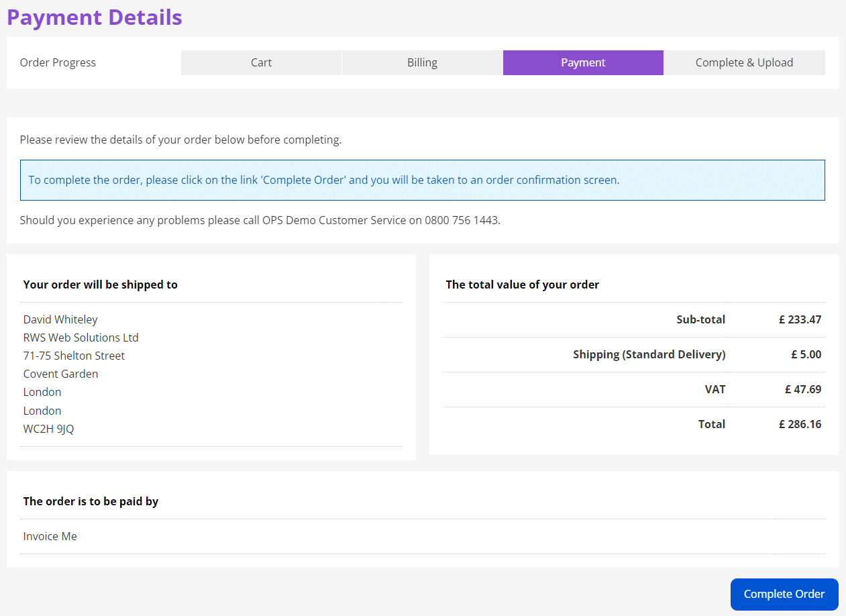Click the company name RWS Web Solutions Ltd
The image size is (846, 616).
point(81,338)
